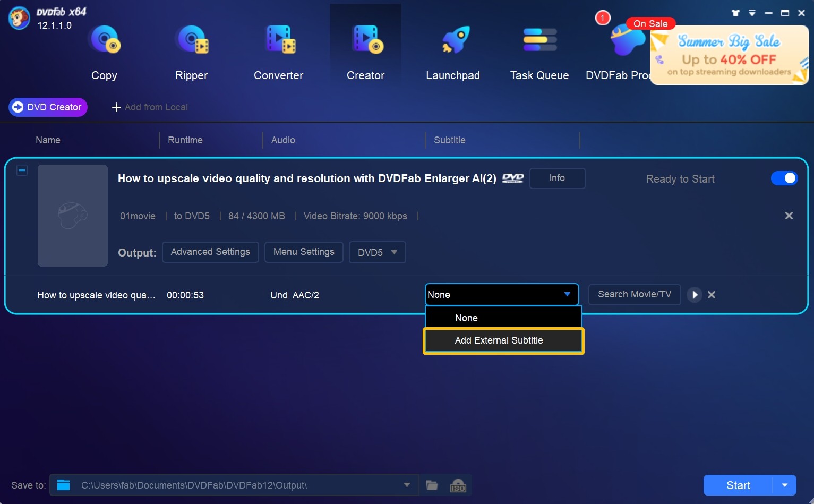Browse output folder icon
This screenshot has height=504, width=814.
coord(432,485)
